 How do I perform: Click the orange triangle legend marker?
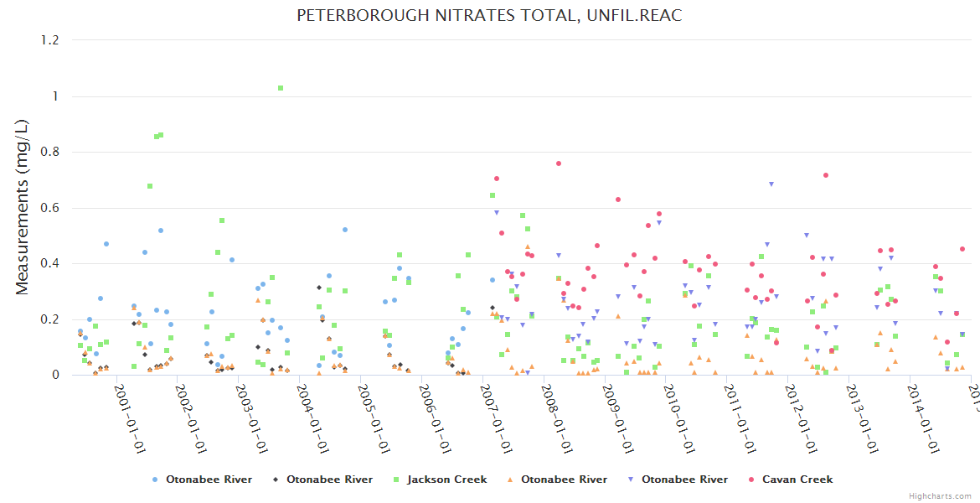[510, 480]
